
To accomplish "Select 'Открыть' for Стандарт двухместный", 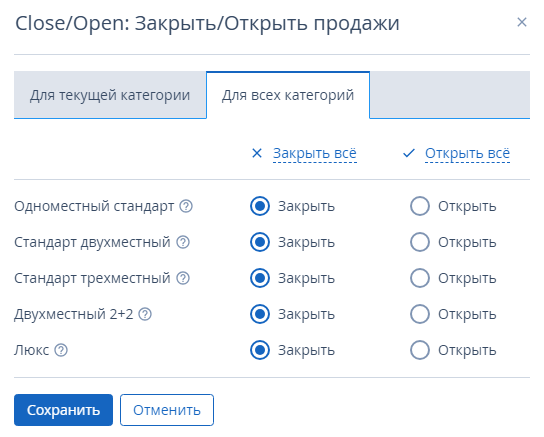I will pyautogui.click(x=420, y=242).
